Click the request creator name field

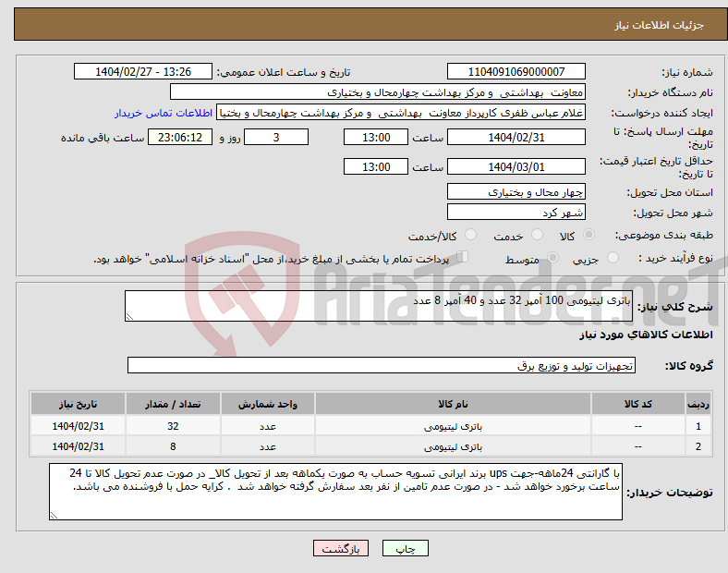401,113
